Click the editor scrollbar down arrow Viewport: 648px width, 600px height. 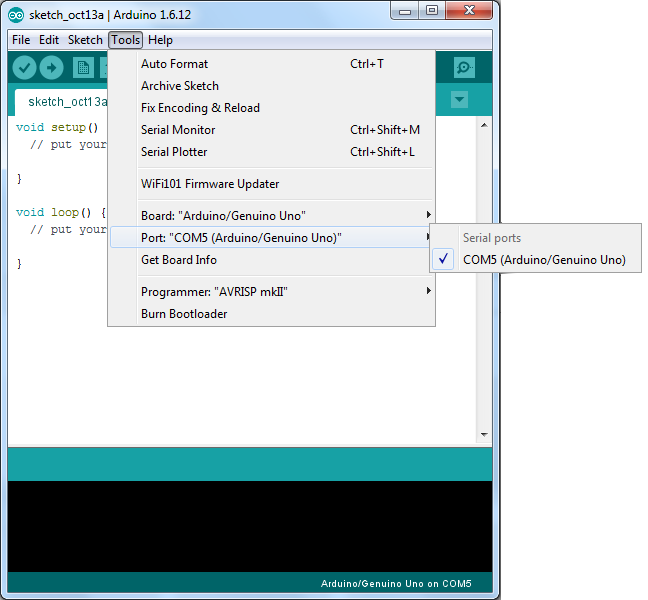pos(484,435)
